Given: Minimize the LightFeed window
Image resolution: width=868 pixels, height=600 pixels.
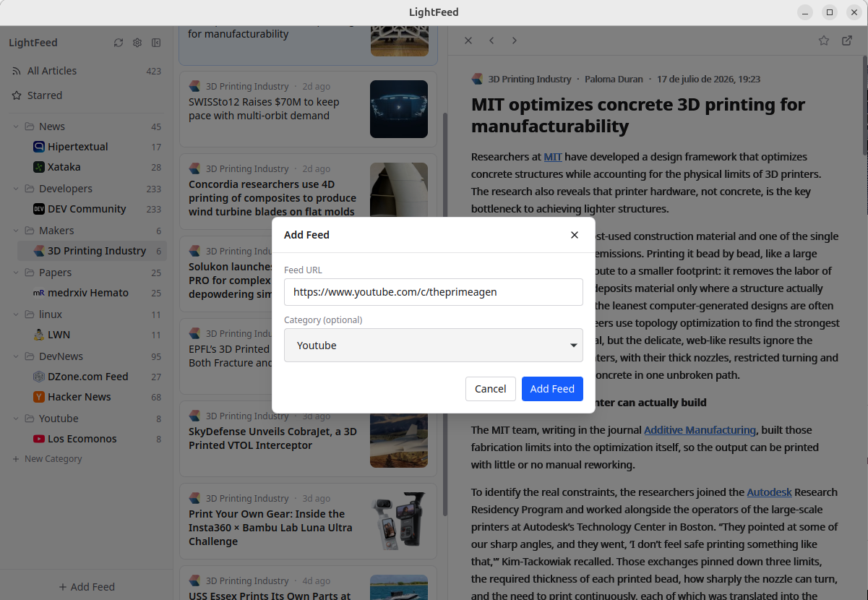Looking at the screenshot, I should pyautogui.click(x=806, y=12).
